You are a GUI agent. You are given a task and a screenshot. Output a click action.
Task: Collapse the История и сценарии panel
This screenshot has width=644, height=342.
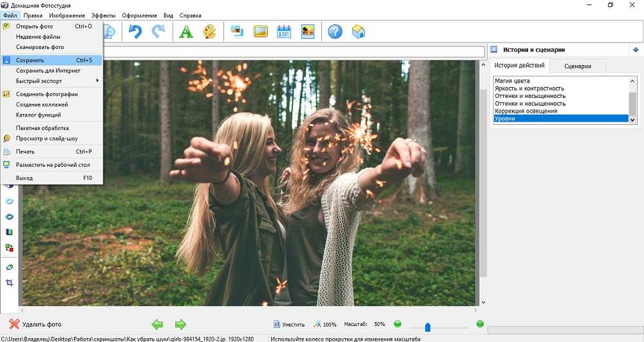(636, 50)
